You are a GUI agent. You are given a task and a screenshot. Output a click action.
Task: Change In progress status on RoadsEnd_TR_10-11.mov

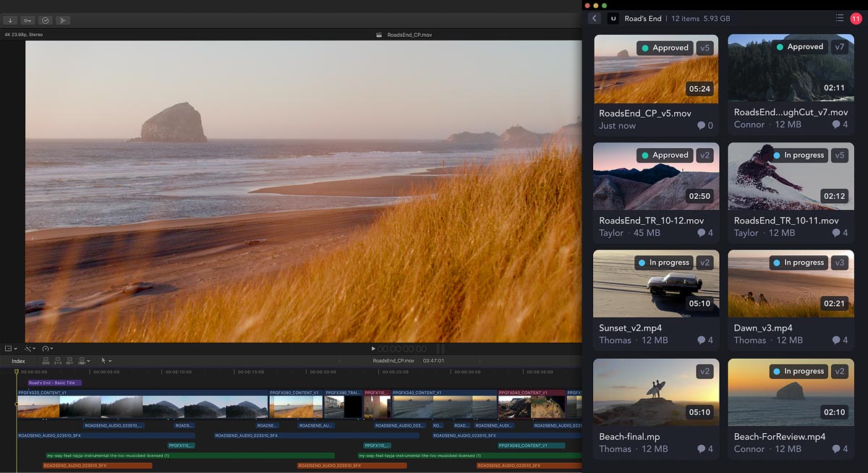click(x=799, y=155)
